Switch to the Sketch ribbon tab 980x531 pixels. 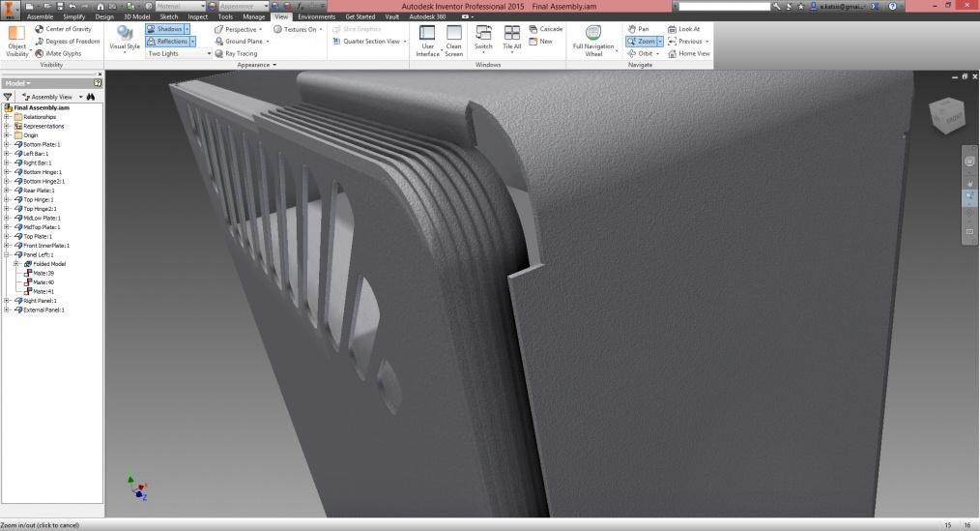[x=169, y=16]
